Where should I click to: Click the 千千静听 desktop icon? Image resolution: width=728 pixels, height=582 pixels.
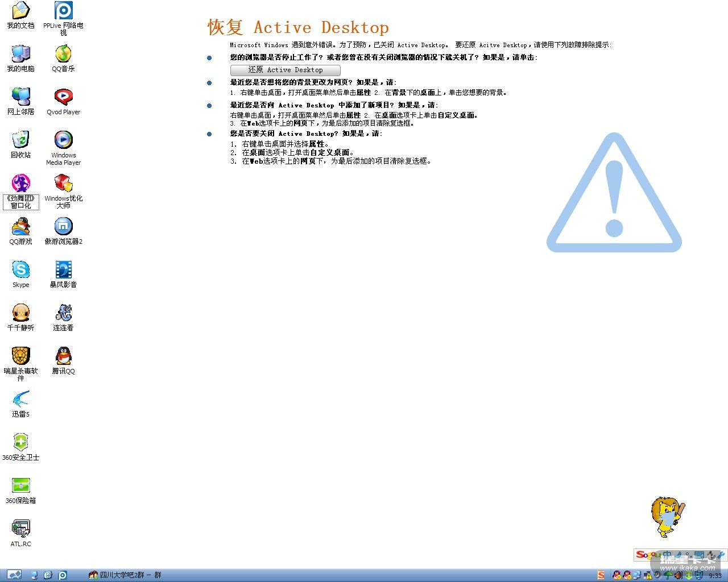pyautogui.click(x=20, y=318)
